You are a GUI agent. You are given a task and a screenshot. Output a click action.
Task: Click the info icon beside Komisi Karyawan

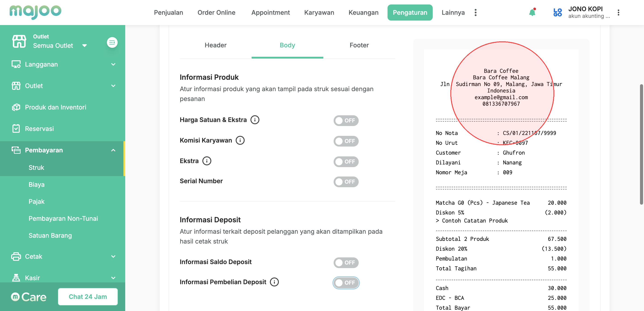(x=240, y=140)
